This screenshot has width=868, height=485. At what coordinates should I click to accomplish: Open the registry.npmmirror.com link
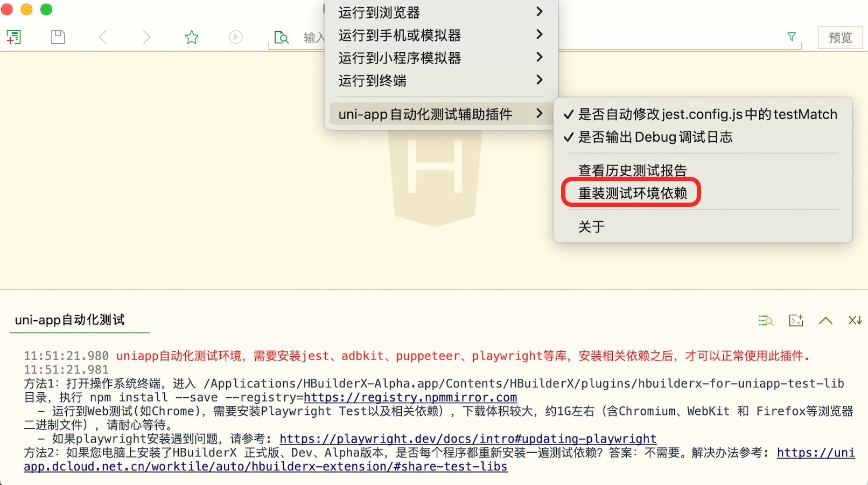(x=410, y=398)
